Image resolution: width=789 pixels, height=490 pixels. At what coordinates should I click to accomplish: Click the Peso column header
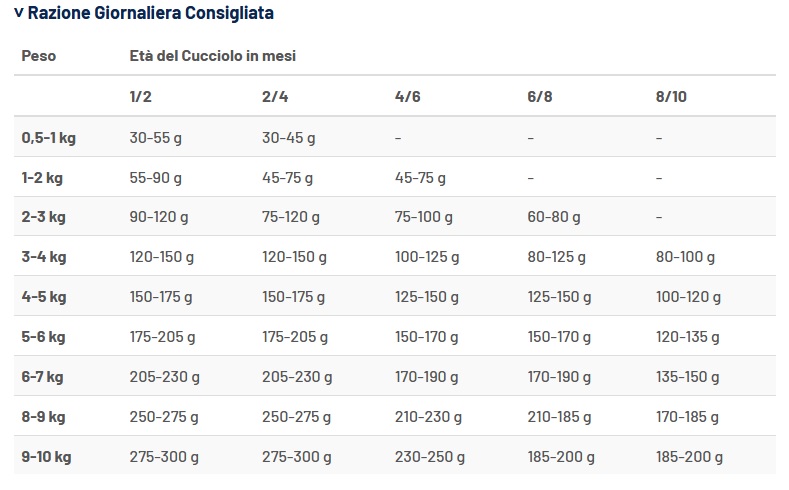point(39,56)
